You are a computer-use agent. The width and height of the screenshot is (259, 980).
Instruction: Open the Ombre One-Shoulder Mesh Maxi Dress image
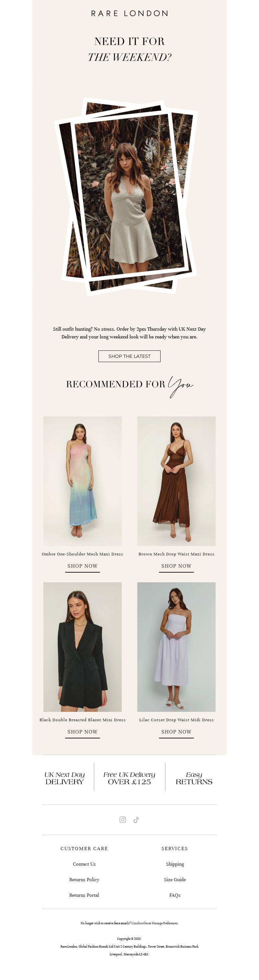click(x=83, y=481)
